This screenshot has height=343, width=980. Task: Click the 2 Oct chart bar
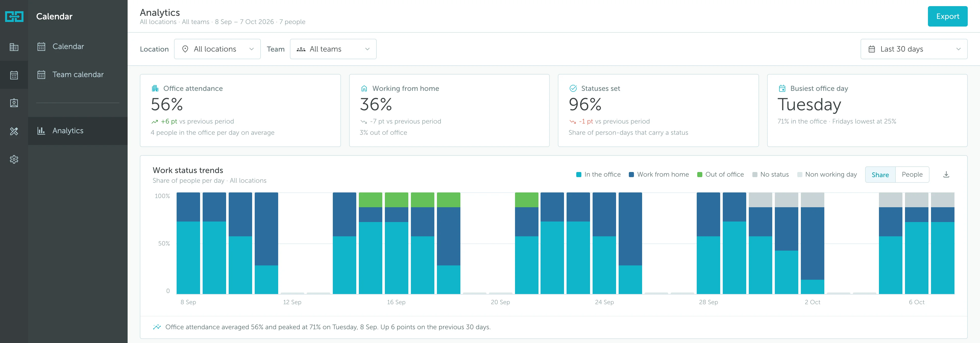(x=812, y=243)
